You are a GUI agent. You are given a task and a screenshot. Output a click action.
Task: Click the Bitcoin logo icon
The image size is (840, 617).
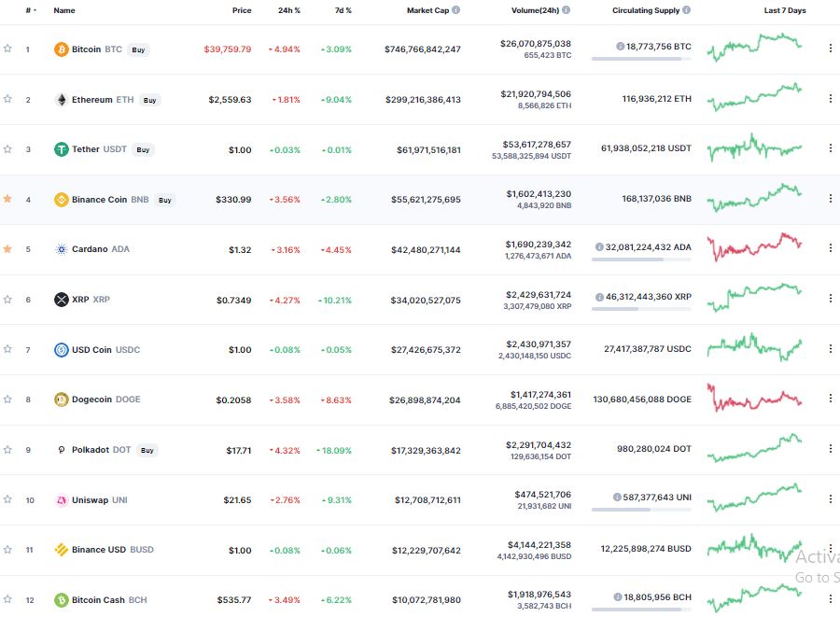(62, 49)
